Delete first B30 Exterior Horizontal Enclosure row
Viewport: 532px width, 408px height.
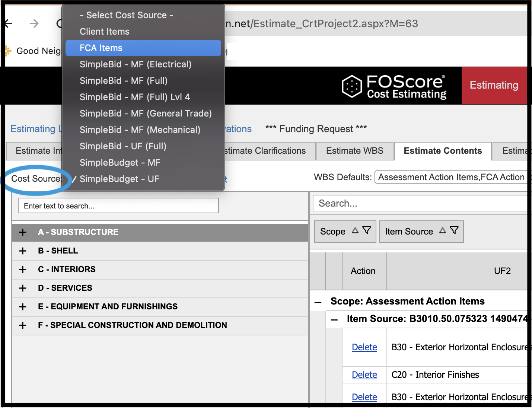[x=364, y=347]
